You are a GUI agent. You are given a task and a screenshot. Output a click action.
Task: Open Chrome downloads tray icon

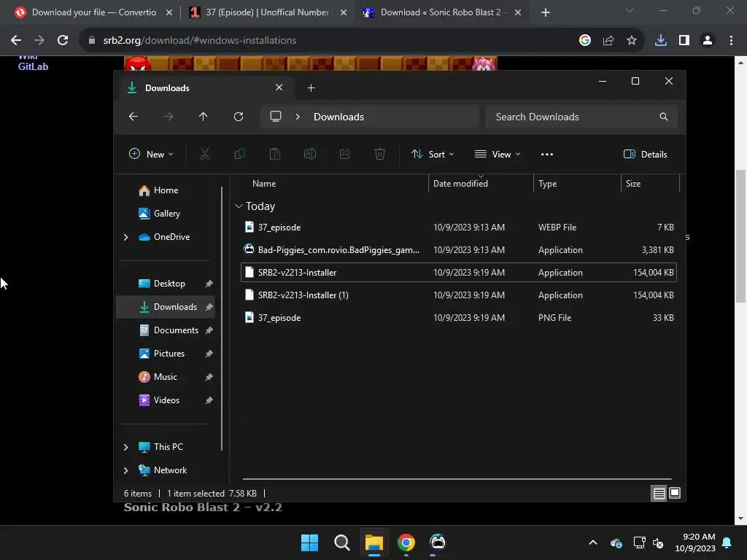(661, 41)
